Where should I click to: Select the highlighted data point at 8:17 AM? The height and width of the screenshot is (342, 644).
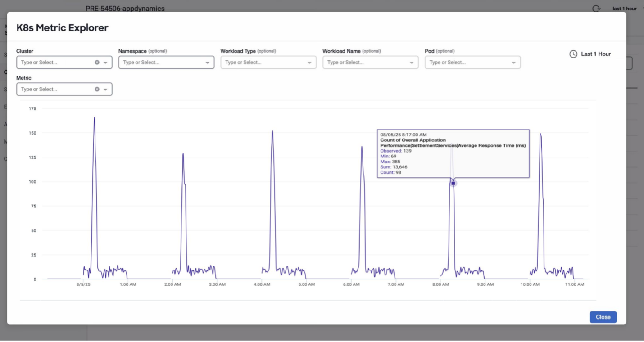tap(453, 183)
